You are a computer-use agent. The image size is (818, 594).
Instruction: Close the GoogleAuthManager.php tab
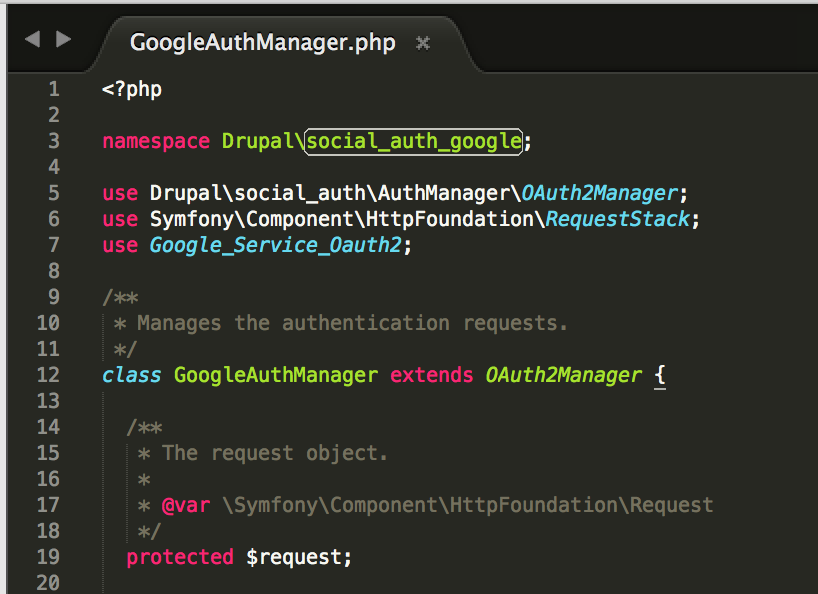point(423,43)
